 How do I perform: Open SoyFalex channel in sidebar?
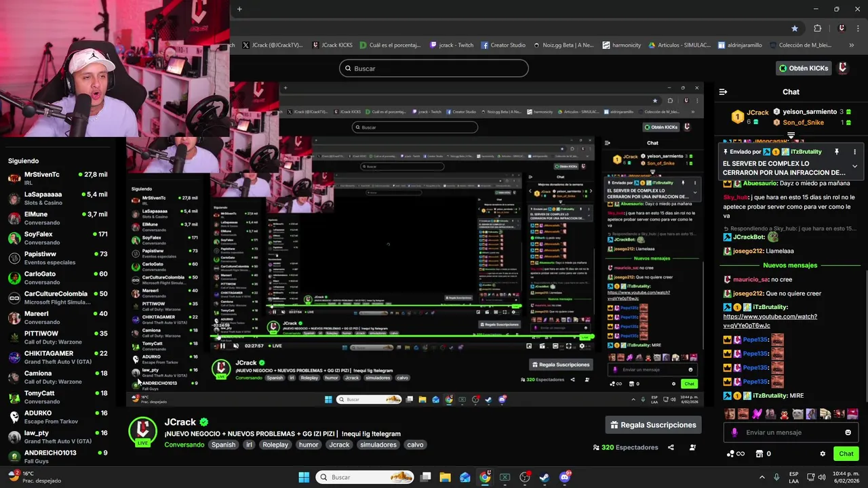58,238
